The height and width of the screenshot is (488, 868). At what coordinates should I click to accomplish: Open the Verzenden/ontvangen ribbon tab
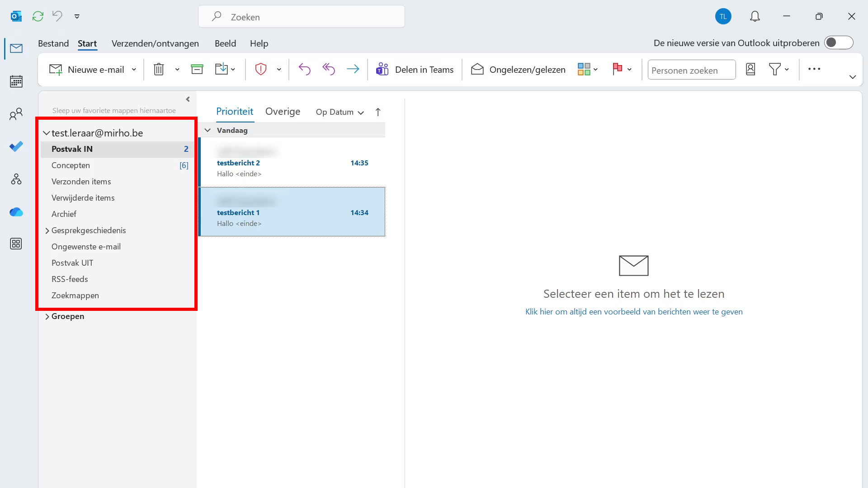pos(155,43)
